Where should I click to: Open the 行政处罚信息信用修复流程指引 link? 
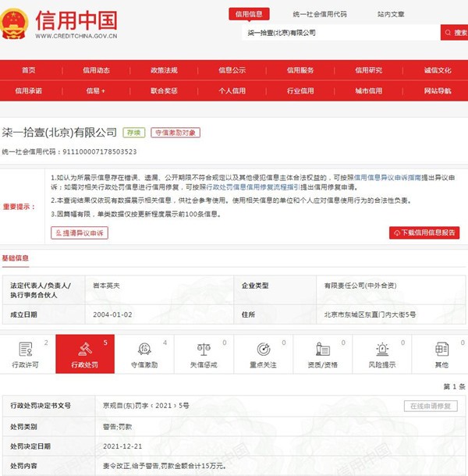[253, 187]
